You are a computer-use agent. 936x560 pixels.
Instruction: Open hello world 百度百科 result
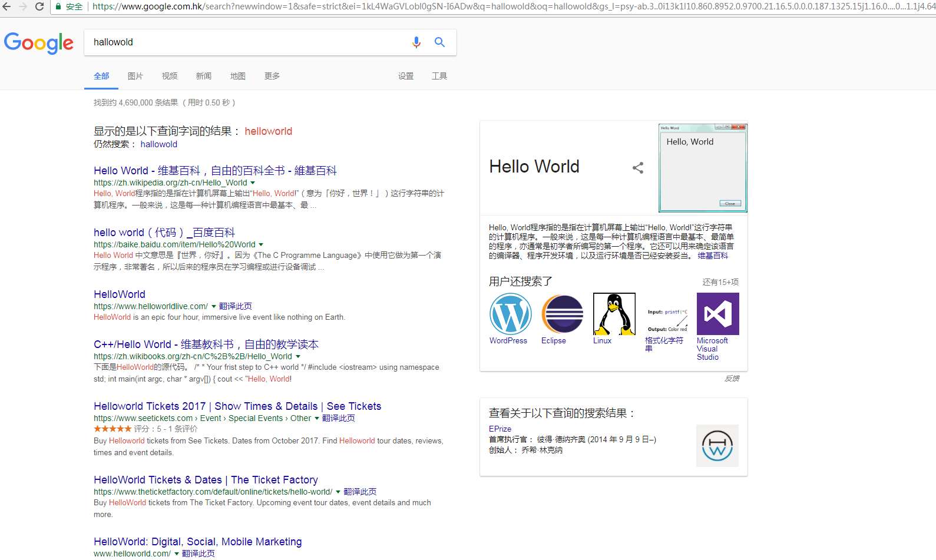click(164, 233)
